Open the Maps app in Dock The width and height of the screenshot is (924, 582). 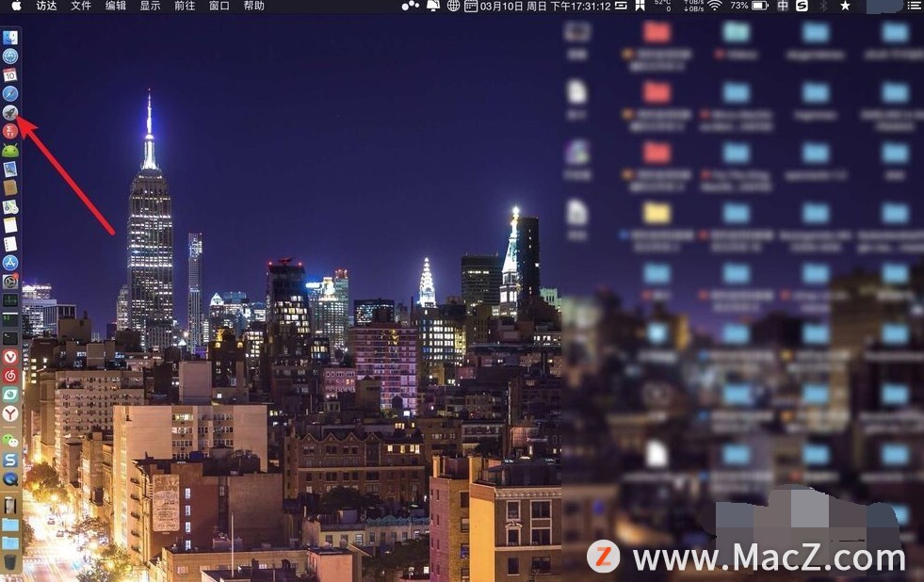(x=10, y=206)
